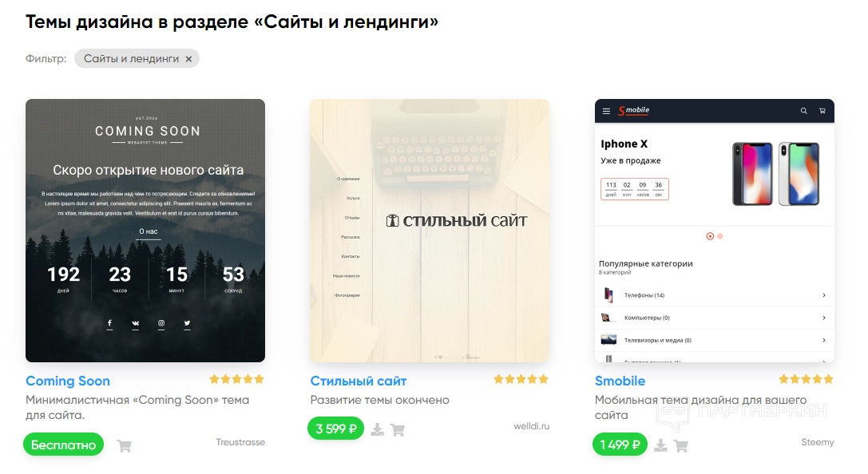Click Facebook icon in Coming Soon preview
Viewport: 868px width, 474px height.
point(109,323)
